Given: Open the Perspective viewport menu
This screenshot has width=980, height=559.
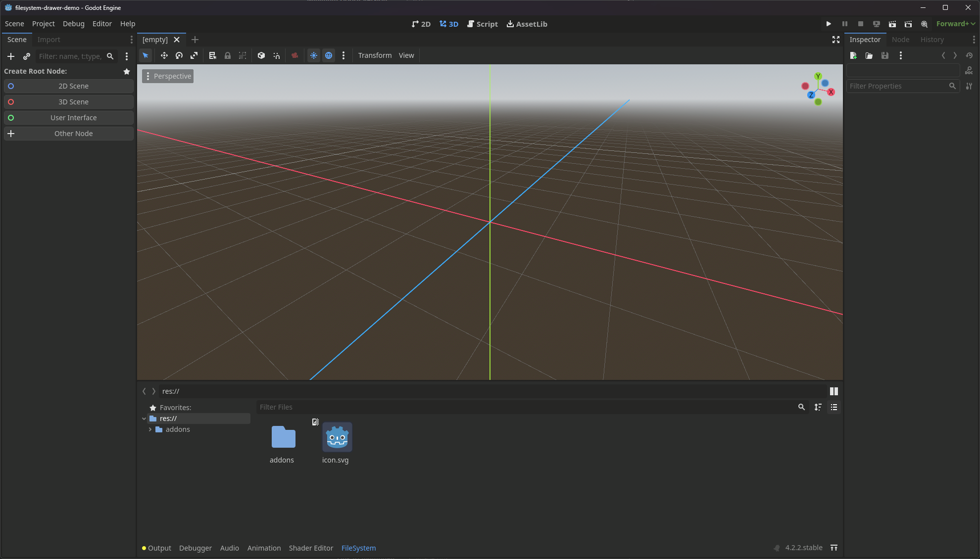Looking at the screenshot, I should tap(168, 76).
